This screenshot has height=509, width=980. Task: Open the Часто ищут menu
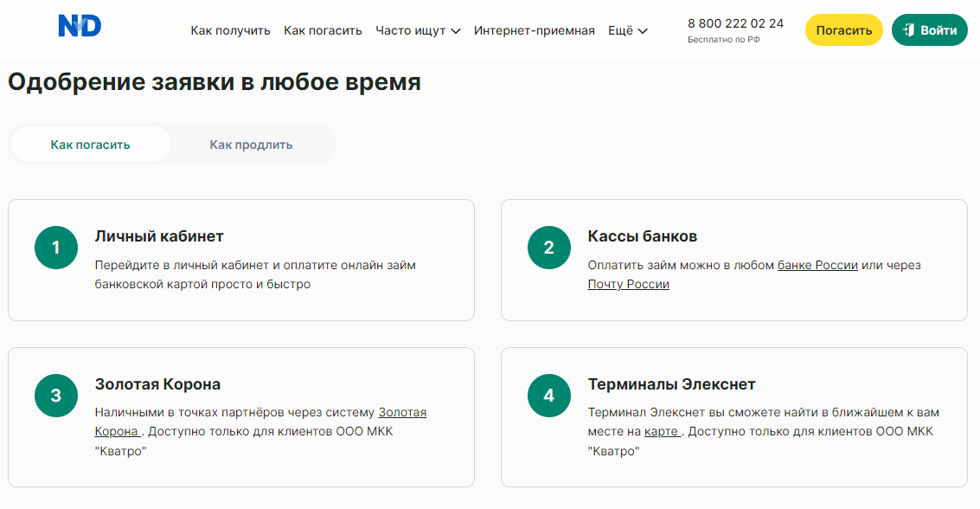coord(418,30)
